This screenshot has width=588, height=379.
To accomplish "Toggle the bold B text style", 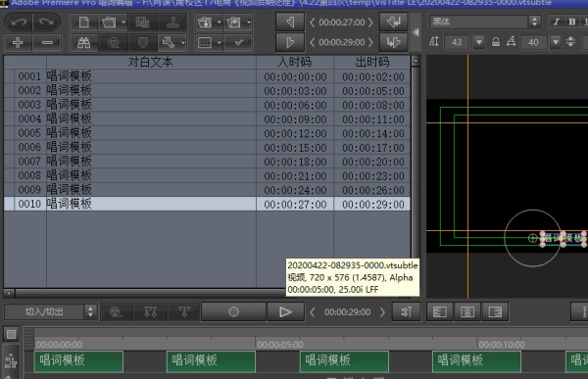I will click(x=571, y=23).
